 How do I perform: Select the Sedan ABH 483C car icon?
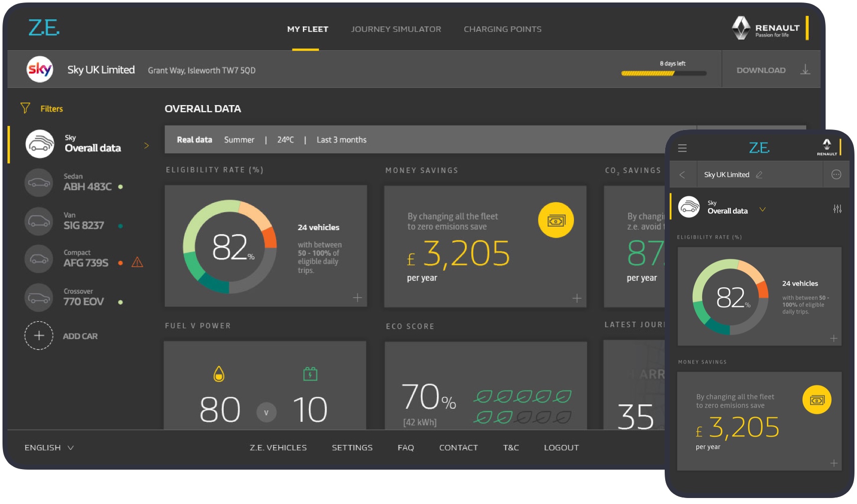point(38,182)
